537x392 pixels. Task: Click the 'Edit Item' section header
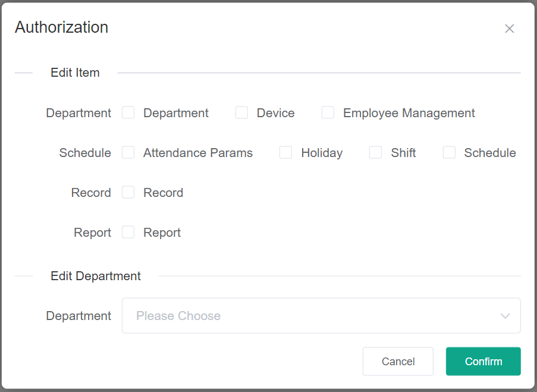[x=75, y=73]
